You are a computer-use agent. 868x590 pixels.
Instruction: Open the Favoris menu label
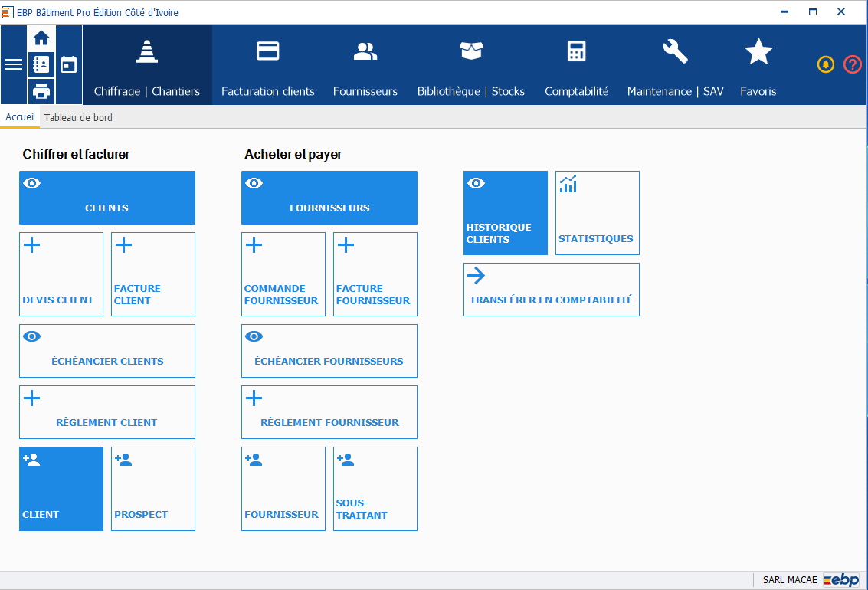(758, 91)
